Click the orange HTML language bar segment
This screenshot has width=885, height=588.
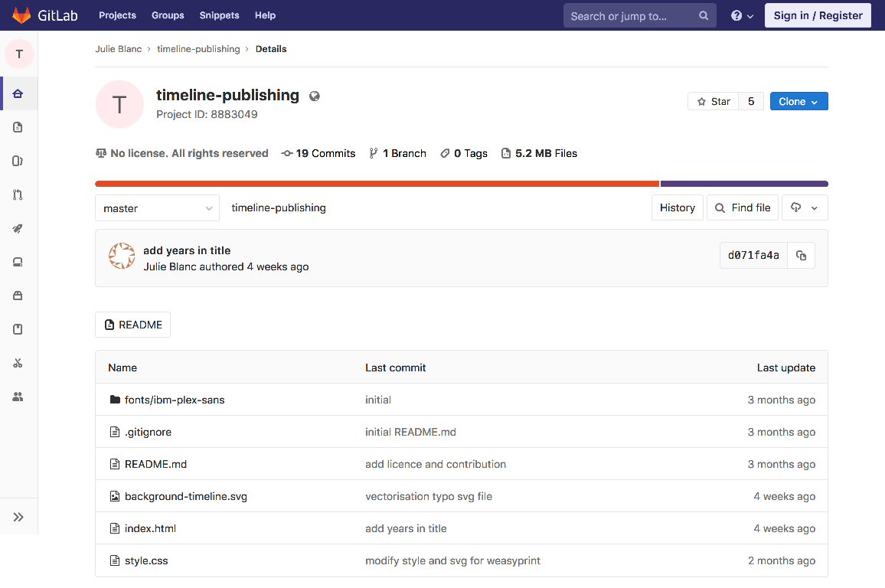pos(377,184)
